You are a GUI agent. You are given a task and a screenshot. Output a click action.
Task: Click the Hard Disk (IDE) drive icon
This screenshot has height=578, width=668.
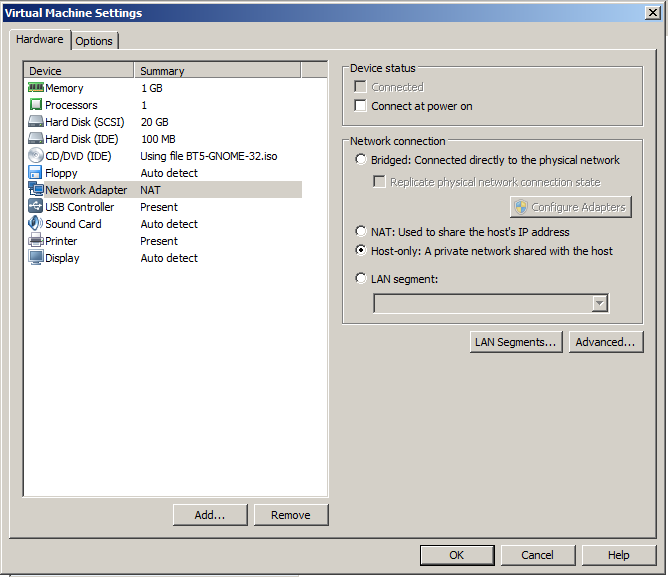pos(36,139)
